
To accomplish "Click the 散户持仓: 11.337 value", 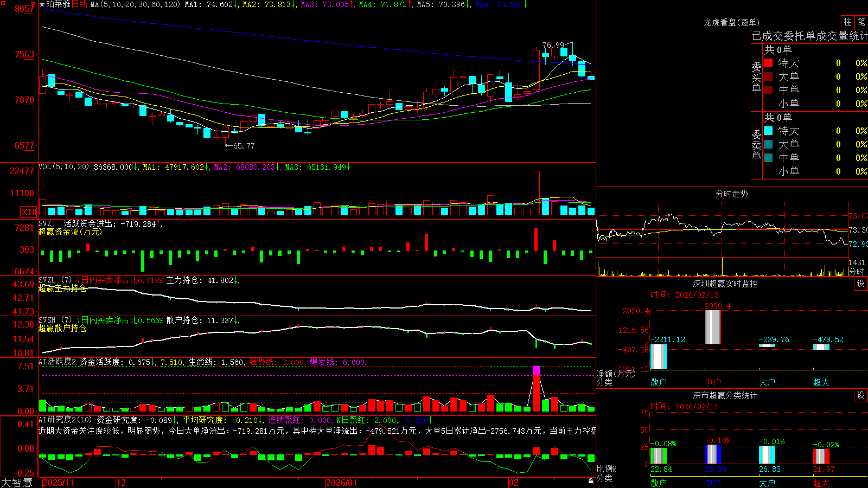I will click(203, 320).
